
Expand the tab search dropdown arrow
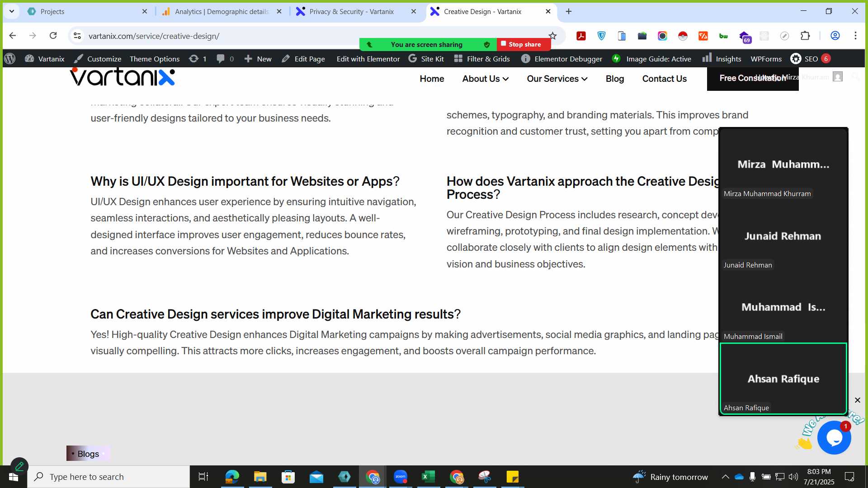point(11,11)
